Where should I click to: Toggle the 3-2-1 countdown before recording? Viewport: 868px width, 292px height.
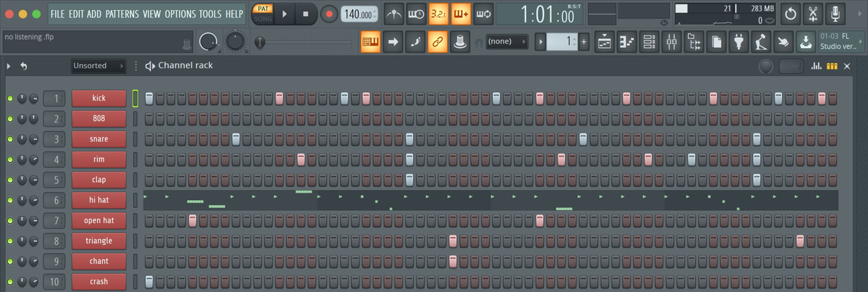pyautogui.click(x=438, y=14)
